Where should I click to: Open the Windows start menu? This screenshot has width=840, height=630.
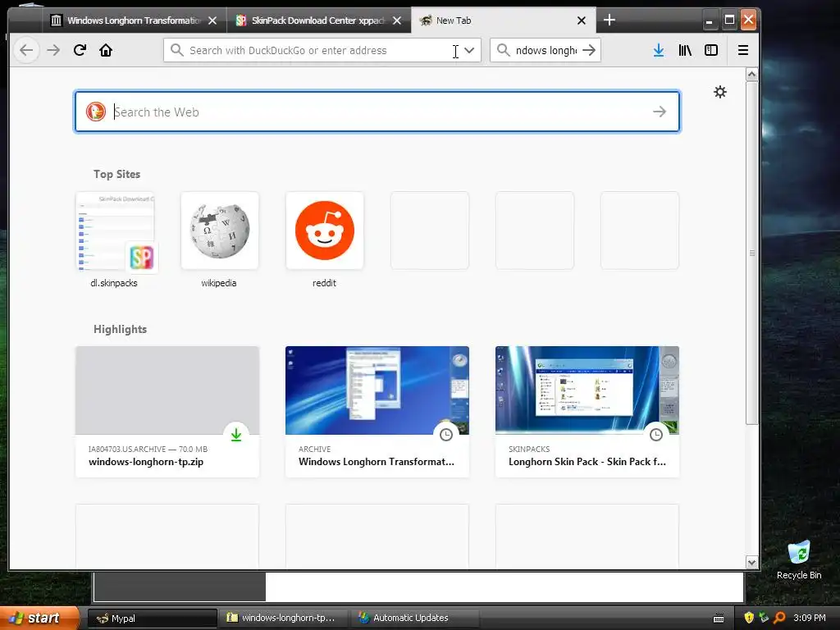tap(39, 618)
